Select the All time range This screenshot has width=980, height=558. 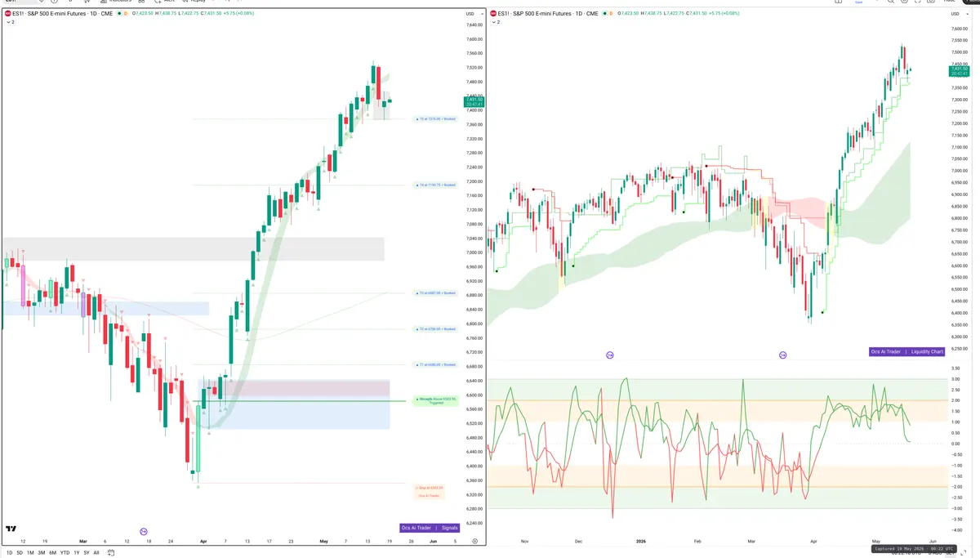click(x=96, y=552)
